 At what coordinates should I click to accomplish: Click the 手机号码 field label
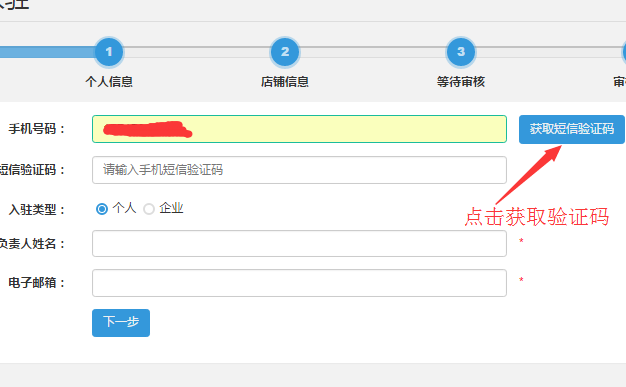pyautogui.click(x=36, y=129)
